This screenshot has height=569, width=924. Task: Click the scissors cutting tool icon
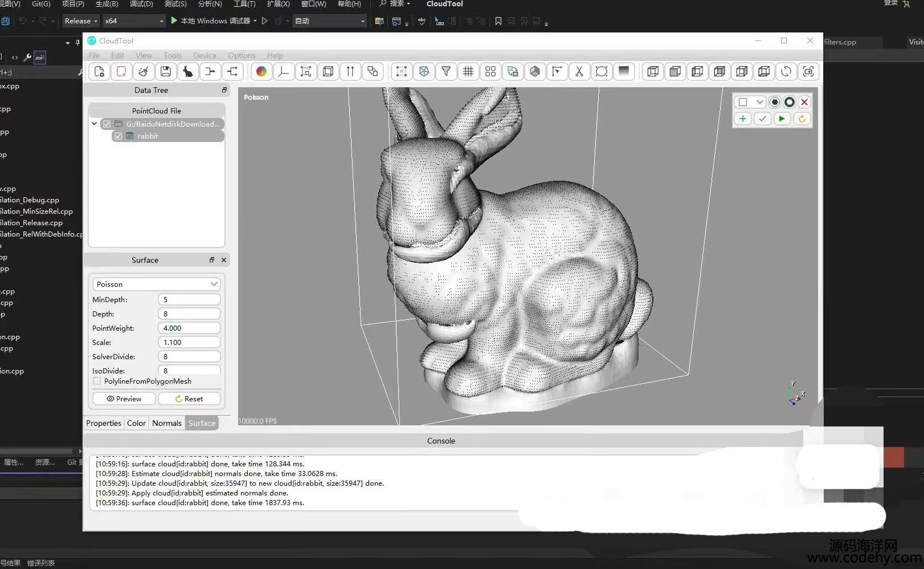click(x=579, y=71)
